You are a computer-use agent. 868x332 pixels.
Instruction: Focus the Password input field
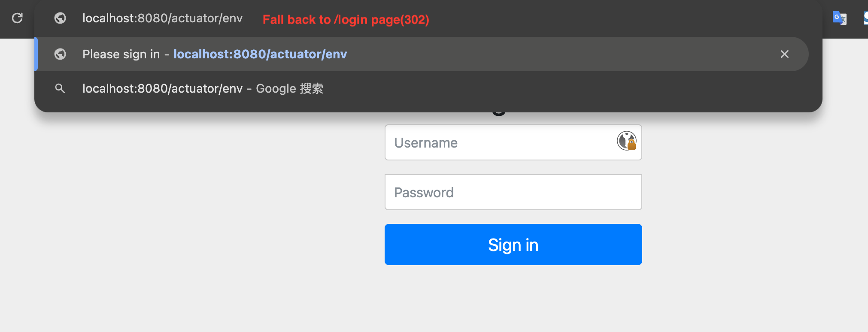tap(513, 192)
